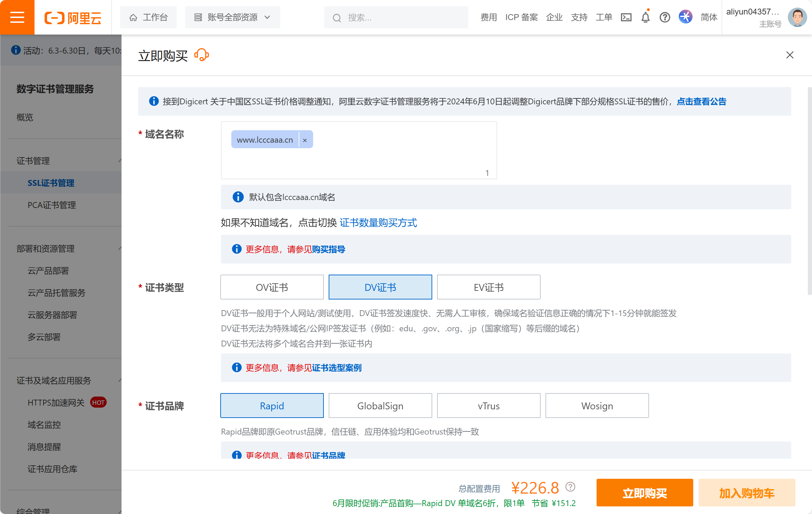Click the user avatar picture
812x514 pixels.
[797, 17]
